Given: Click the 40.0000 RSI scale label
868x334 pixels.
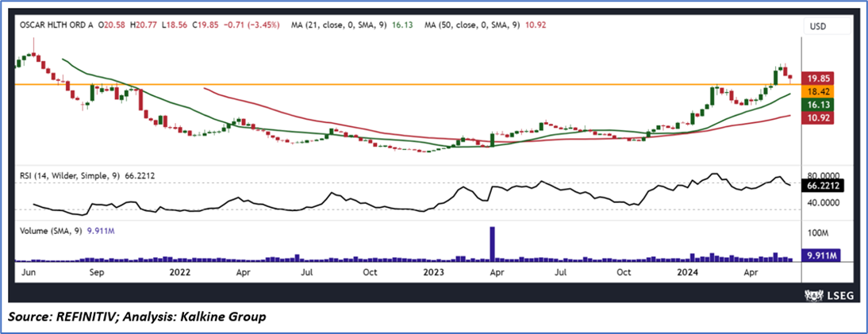Looking at the screenshot, I should [x=824, y=203].
